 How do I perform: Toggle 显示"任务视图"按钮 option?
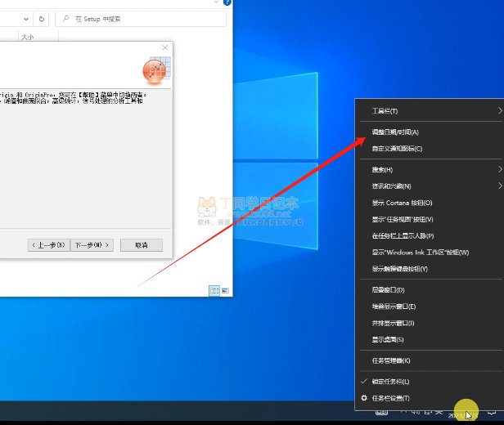(409, 219)
